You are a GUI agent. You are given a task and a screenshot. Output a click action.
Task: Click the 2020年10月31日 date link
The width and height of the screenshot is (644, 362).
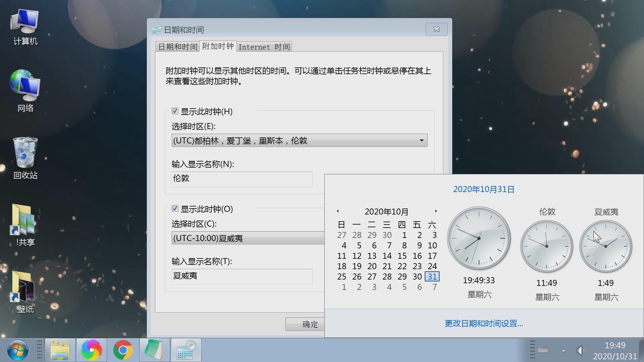pos(484,189)
